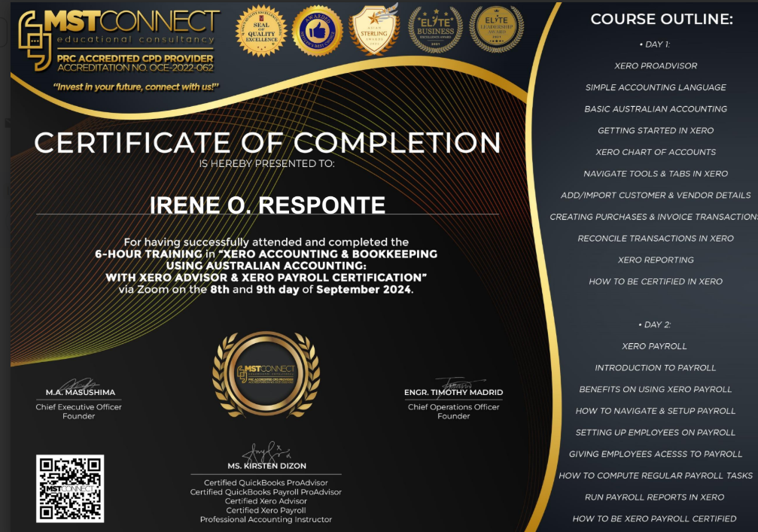Click 'PRC ACCREDITED CPD PROVIDER' text
758x532 pixels.
pos(135,59)
